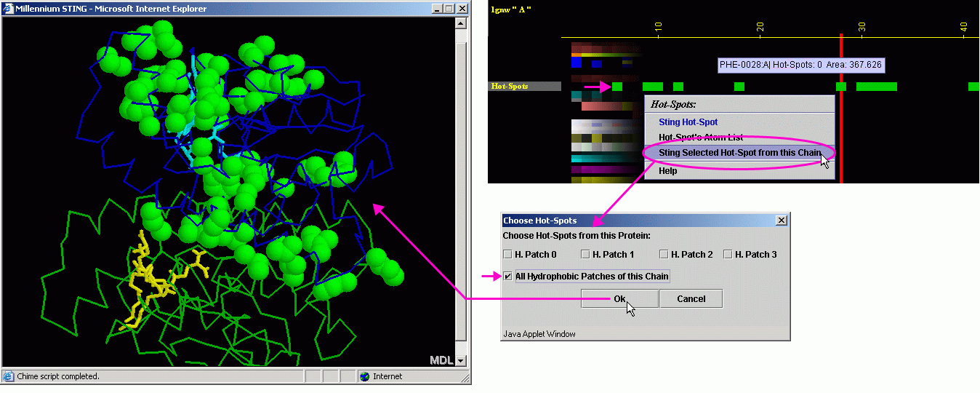Choose Sting Selected Hot-Spot from this Chain
This screenshot has height=393, width=980.
tap(739, 153)
